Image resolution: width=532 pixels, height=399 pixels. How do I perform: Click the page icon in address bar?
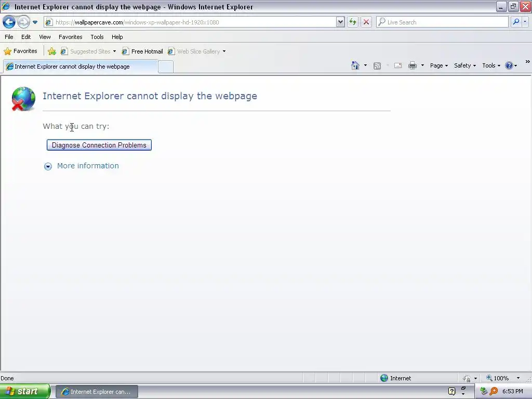(x=49, y=22)
